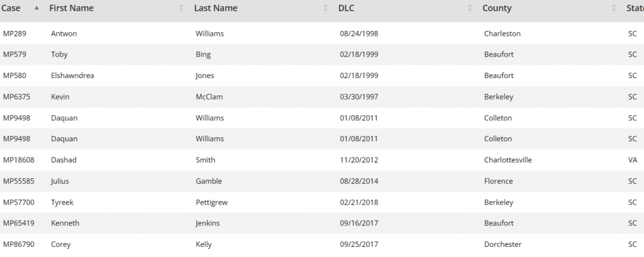Sort table by the Case header label
This screenshot has width=644, height=257.
click(11, 8)
